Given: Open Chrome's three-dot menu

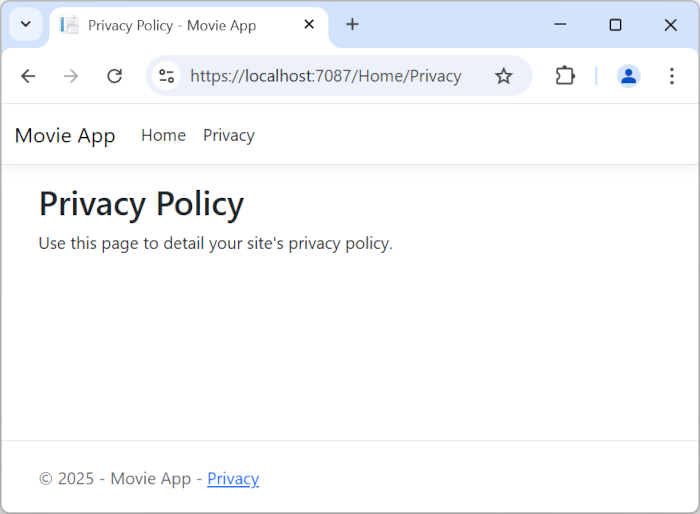Looking at the screenshot, I should [672, 76].
